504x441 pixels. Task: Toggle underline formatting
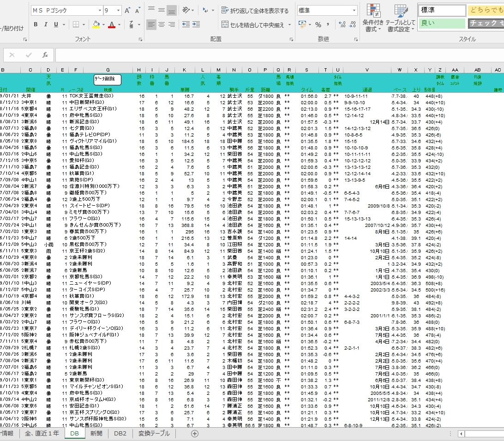click(56, 24)
